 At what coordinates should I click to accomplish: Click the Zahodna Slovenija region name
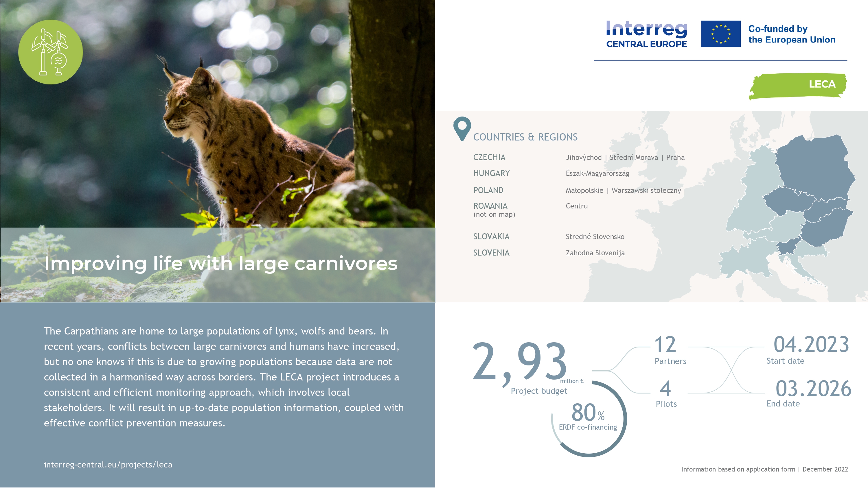595,253
